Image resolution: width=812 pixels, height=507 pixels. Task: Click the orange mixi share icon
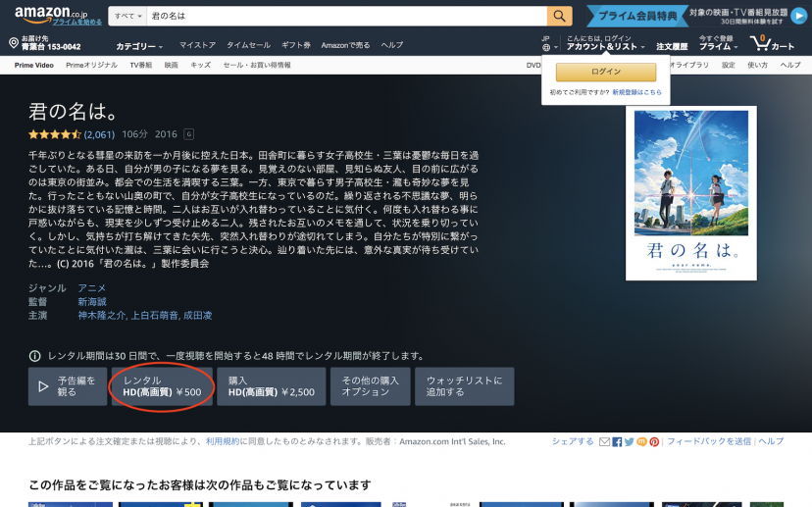[x=641, y=441]
